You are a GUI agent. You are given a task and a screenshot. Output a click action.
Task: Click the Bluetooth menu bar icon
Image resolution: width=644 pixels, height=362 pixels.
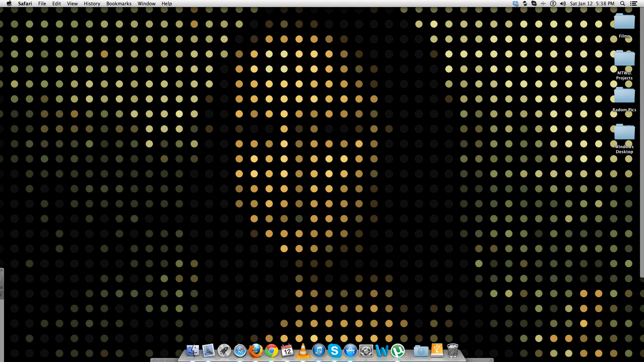543,4
